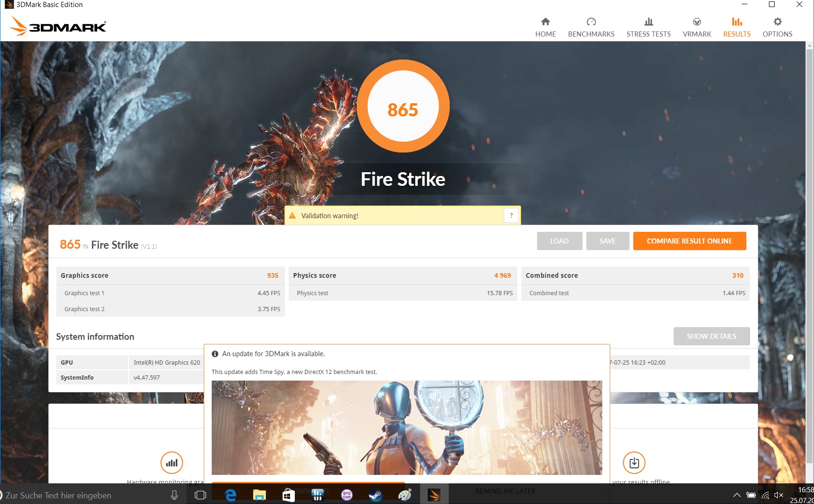Viewport: 814px width, 504px height.
Task: Click the question mark help button on the validation warning
Action: point(511,215)
